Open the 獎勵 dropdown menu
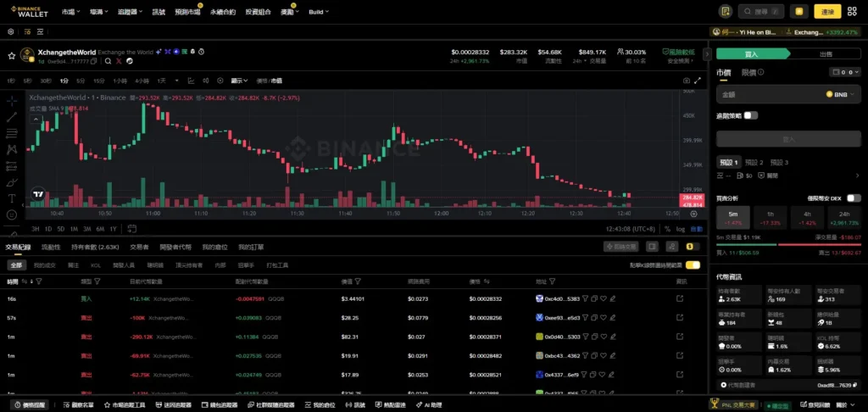868x412 pixels. click(290, 12)
